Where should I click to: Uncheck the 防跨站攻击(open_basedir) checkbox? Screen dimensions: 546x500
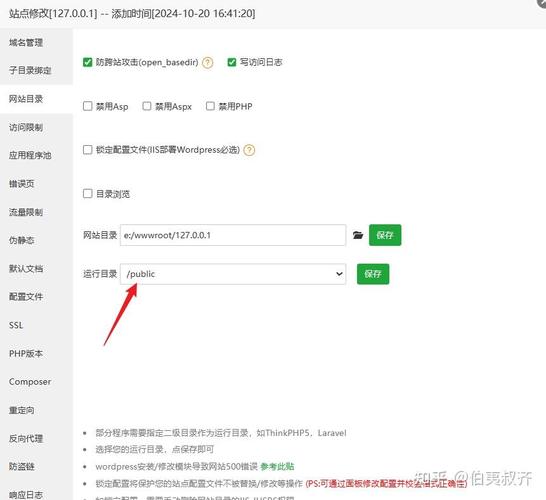pos(87,62)
